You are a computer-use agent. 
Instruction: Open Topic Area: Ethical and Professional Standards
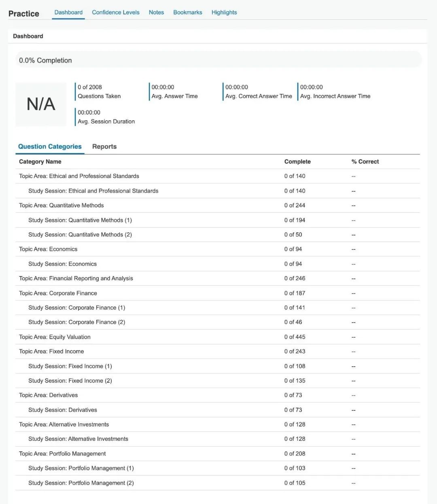pos(79,176)
